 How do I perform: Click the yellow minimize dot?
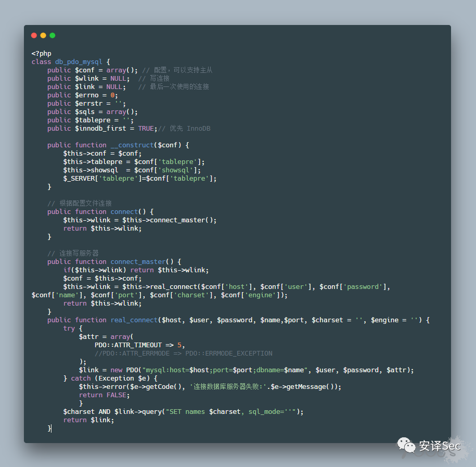(43, 35)
